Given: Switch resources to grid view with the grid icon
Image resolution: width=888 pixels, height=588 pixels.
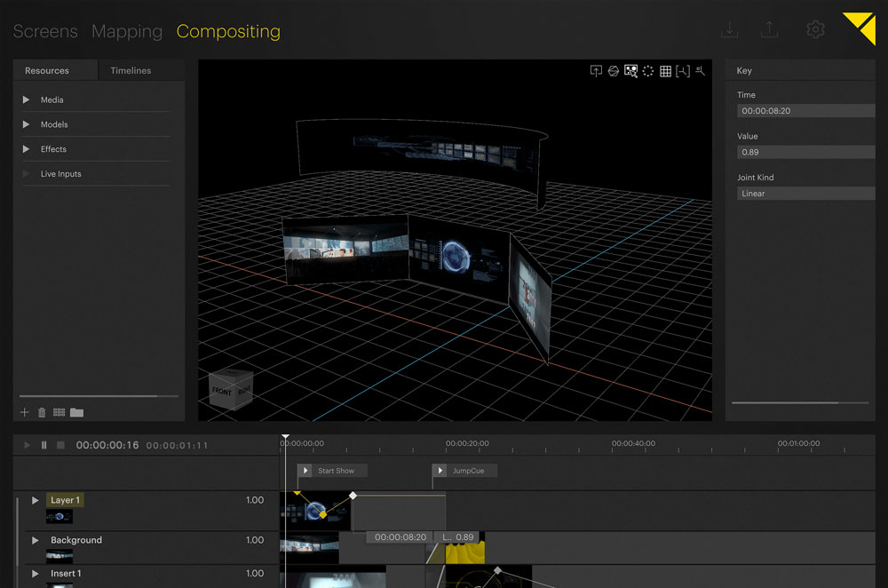Looking at the screenshot, I should 59,412.
